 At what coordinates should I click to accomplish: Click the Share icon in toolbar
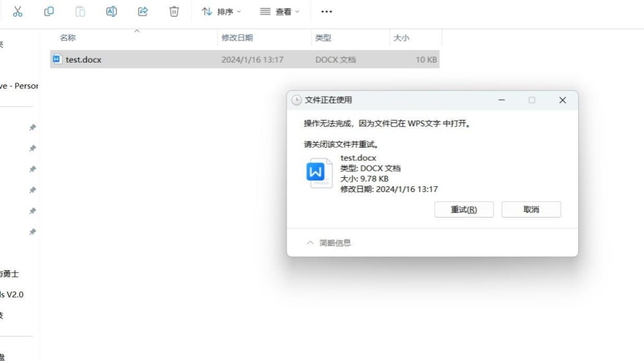pos(142,12)
